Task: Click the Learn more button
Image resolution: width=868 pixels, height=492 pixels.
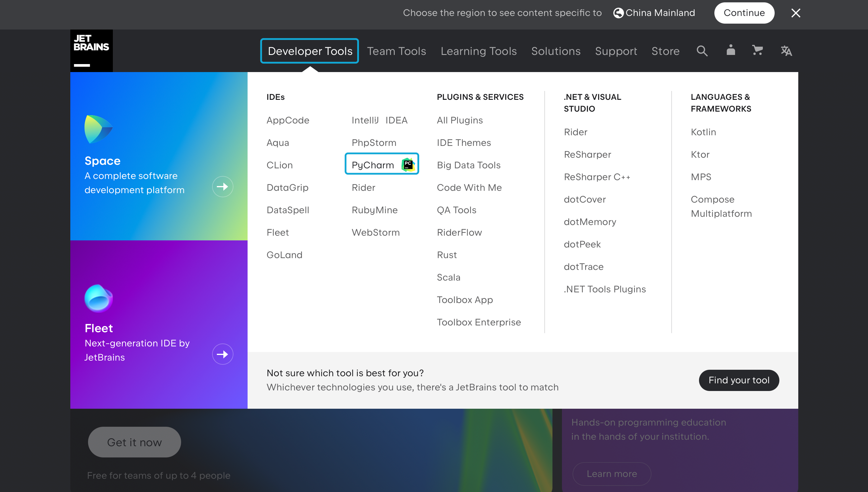Action: tap(612, 474)
